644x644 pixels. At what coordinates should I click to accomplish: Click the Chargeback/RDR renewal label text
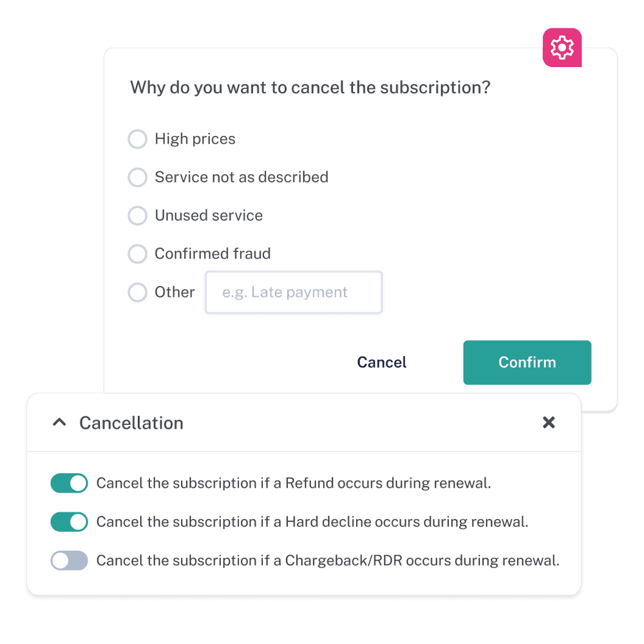pyautogui.click(x=328, y=560)
